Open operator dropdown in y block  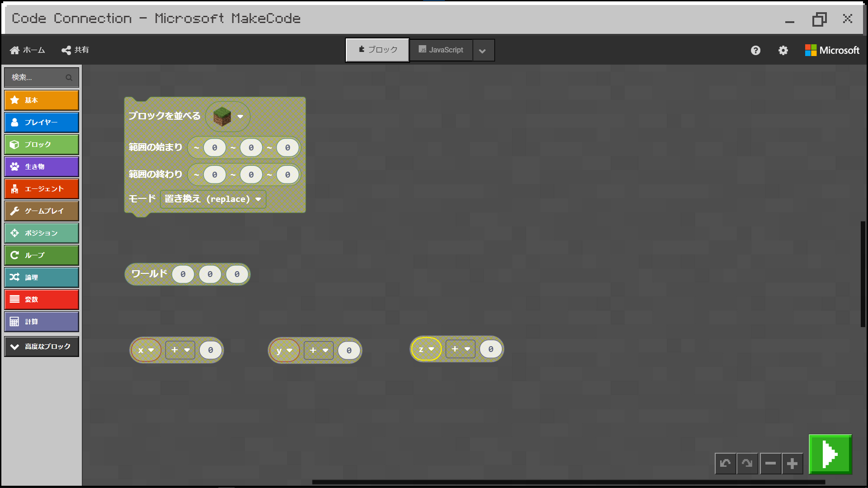coord(319,351)
